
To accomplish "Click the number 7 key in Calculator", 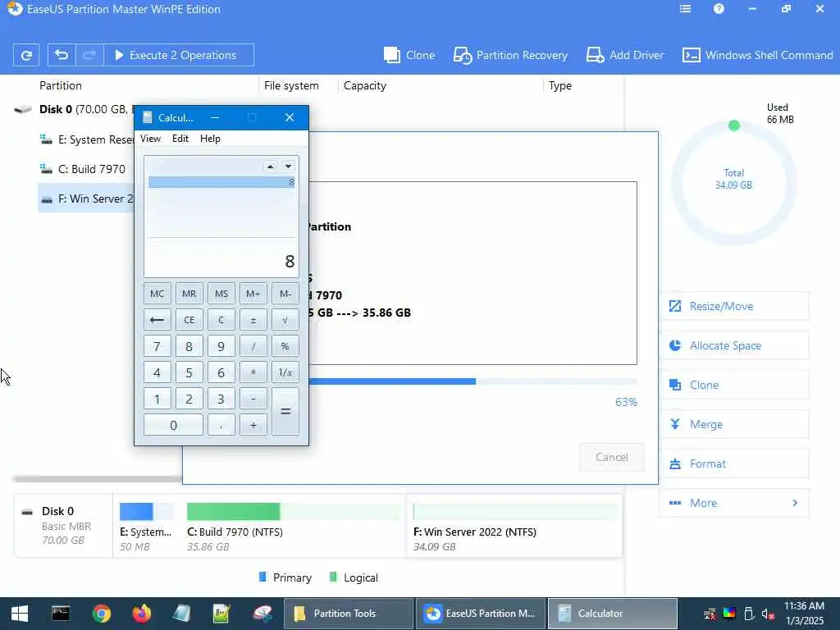I will tap(157, 346).
